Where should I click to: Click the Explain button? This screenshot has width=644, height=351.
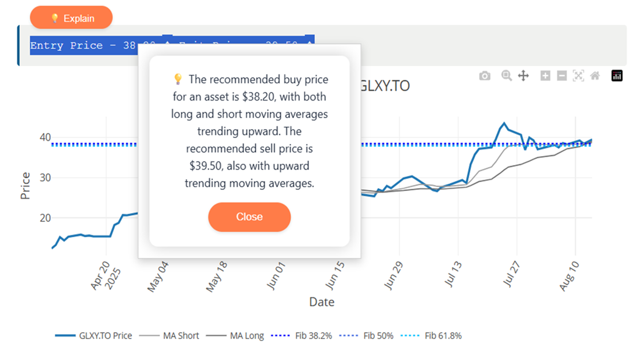click(72, 18)
